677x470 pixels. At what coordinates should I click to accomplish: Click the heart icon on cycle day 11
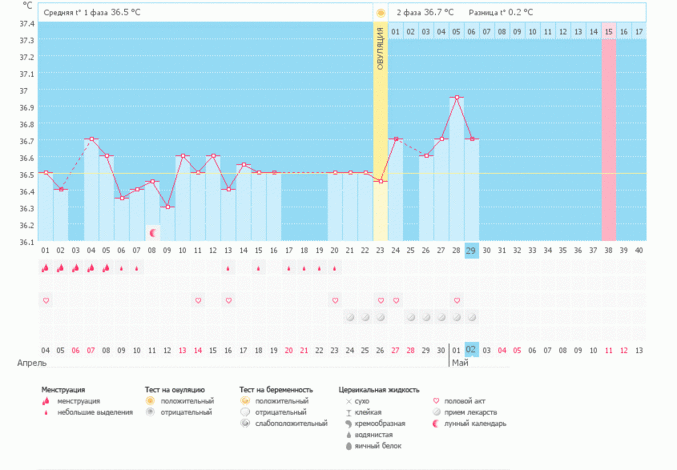[198, 300]
